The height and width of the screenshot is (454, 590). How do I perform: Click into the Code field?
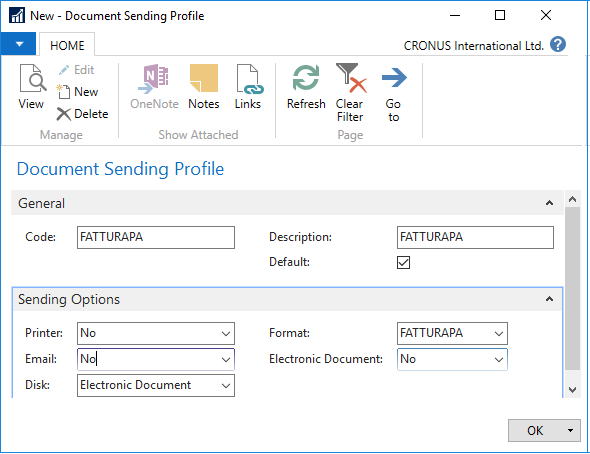click(156, 237)
